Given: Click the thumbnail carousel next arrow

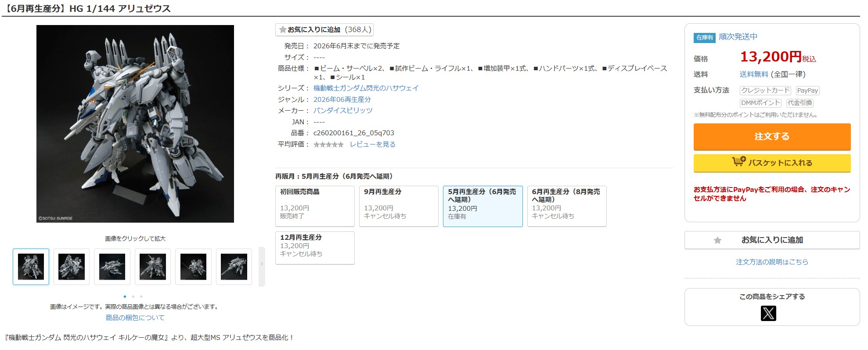Looking at the screenshot, I should (x=262, y=267).
